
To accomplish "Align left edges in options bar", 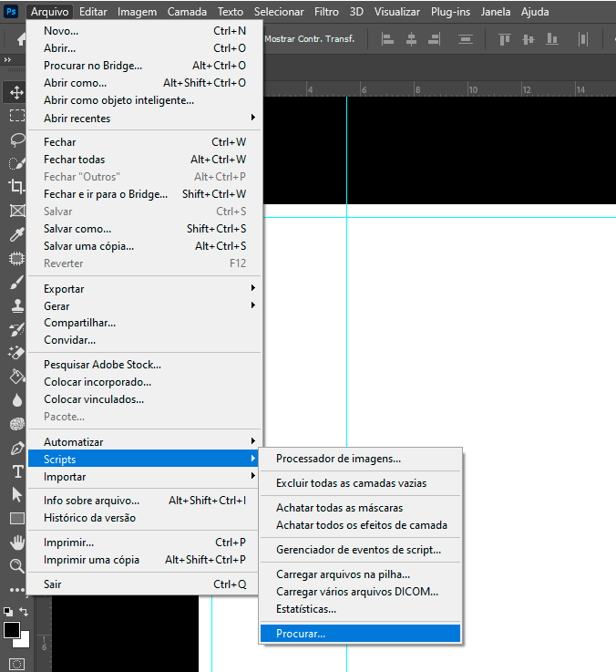I will tap(387, 39).
